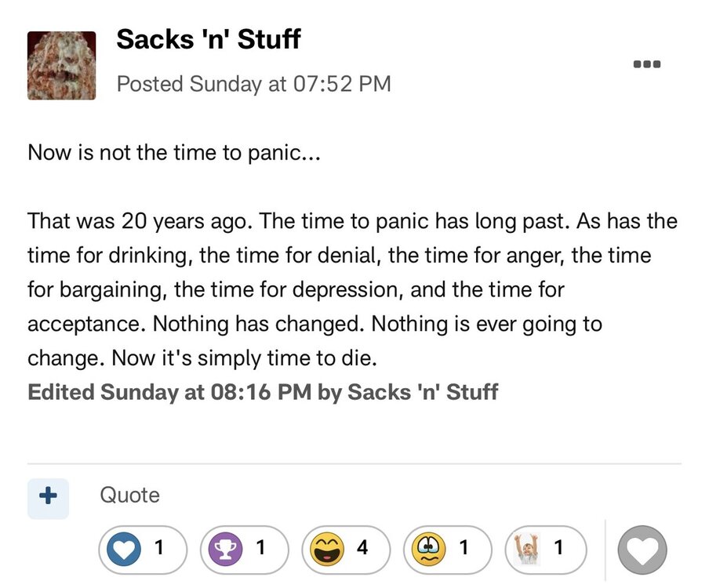This screenshot has width=709, height=588.
Task: Click the plus multi-quote button
Action: coord(48,496)
